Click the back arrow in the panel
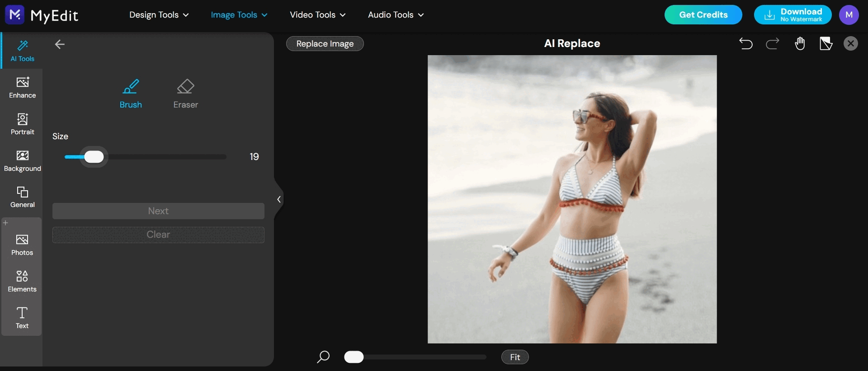868x371 pixels. 60,44
